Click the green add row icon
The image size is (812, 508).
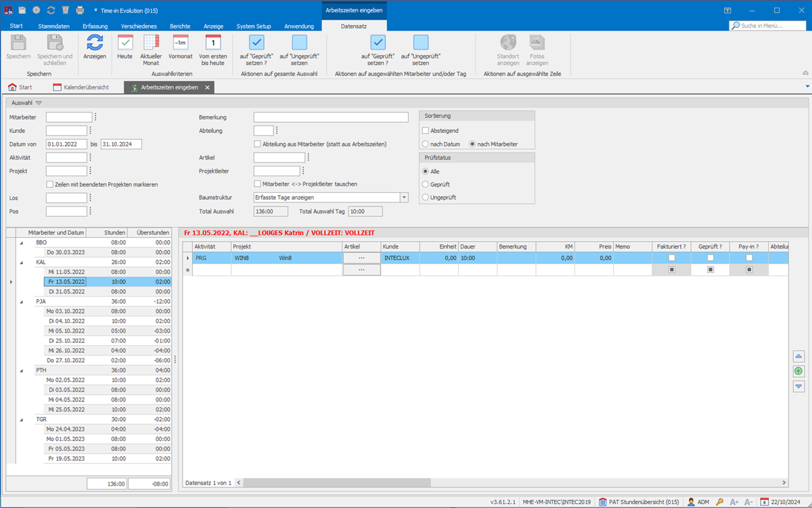pyautogui.click(x=798, y=371)
